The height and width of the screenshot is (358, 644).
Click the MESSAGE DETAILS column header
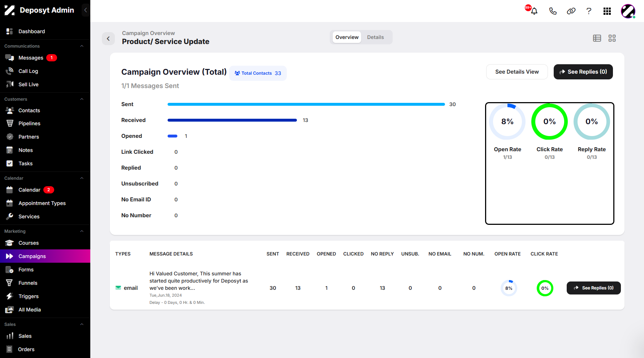[171, 254]
